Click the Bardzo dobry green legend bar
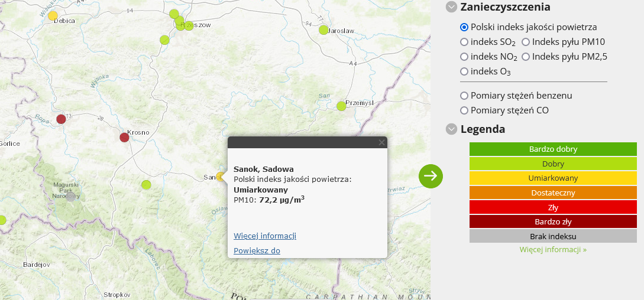This screenshot has height=300, width=644. tap(553, 149)
